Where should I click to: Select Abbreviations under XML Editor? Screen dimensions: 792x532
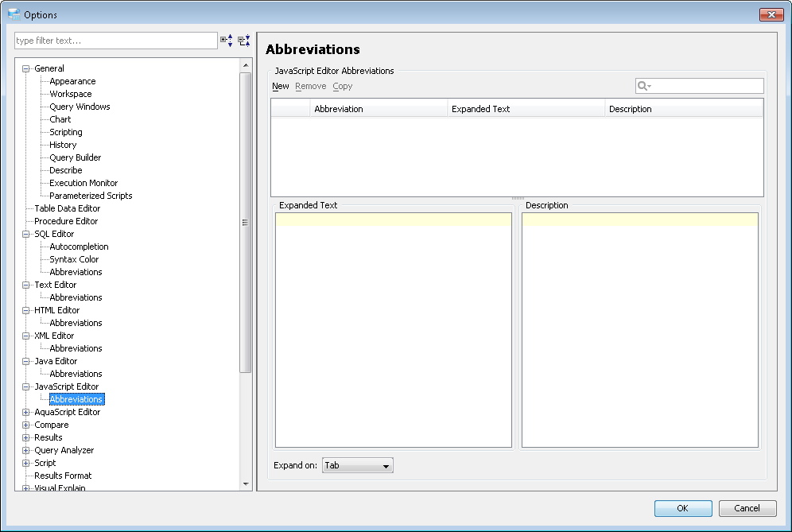[x=76, y=348]
